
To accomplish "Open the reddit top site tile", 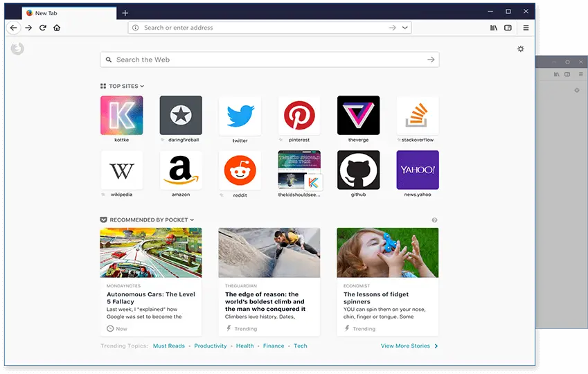I will 240,170.
